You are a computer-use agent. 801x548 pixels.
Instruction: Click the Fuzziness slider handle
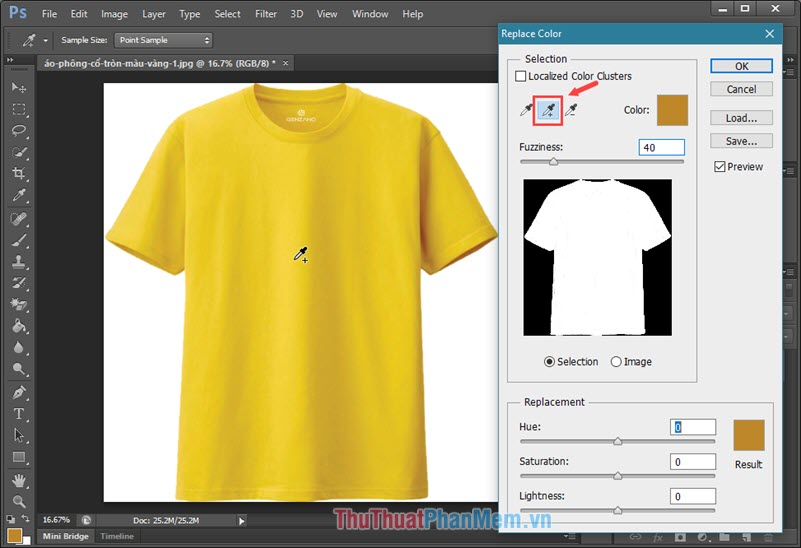coord(553,162)
